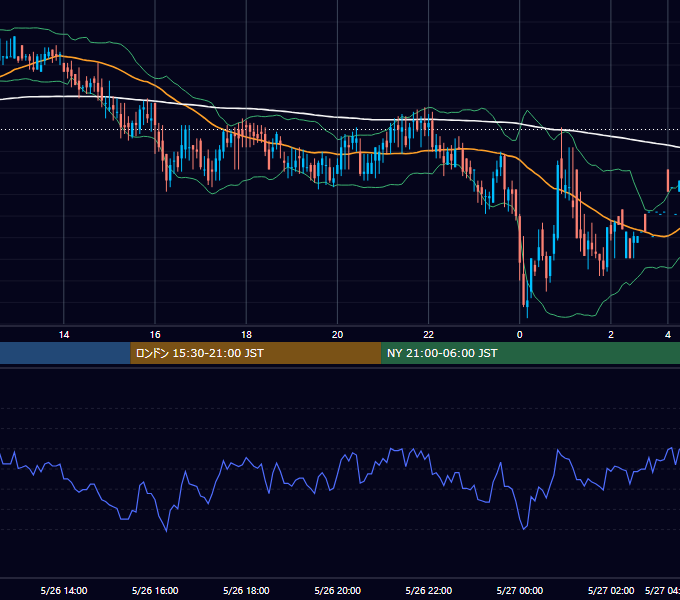This screenshot has height=600, width=680.
Task: Click the 5/26 14:00 date label
Action: point(64,590)
